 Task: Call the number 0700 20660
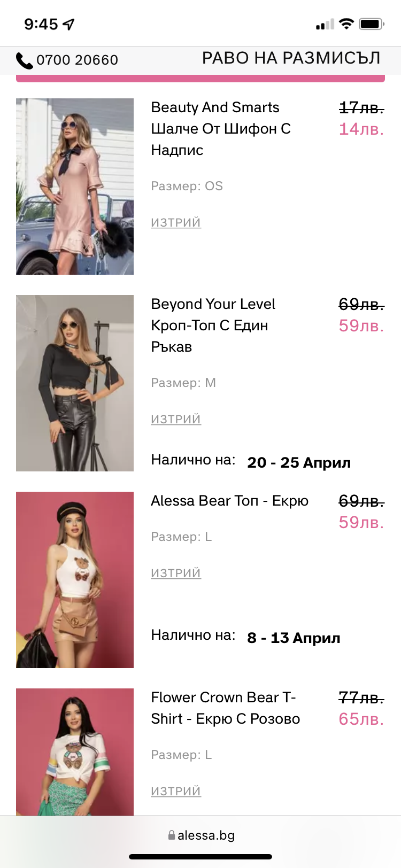pos(77,60)
